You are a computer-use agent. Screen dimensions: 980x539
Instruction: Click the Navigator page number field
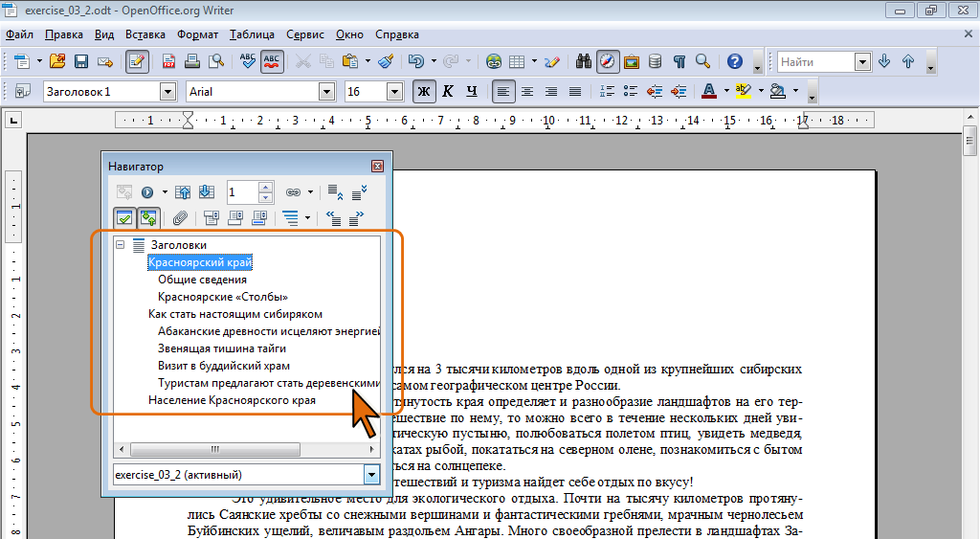point(242,192)
